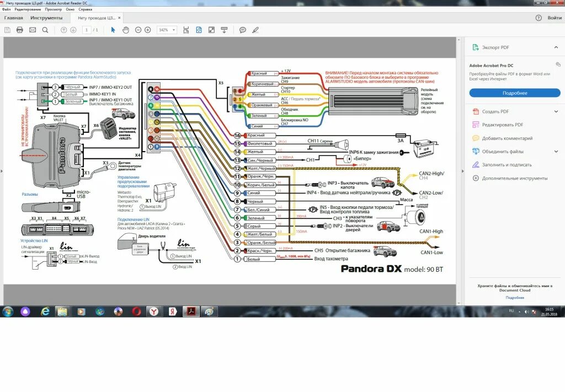Activate the Selection arrow tool
This screenshot has width=565, height=392.
113,30
